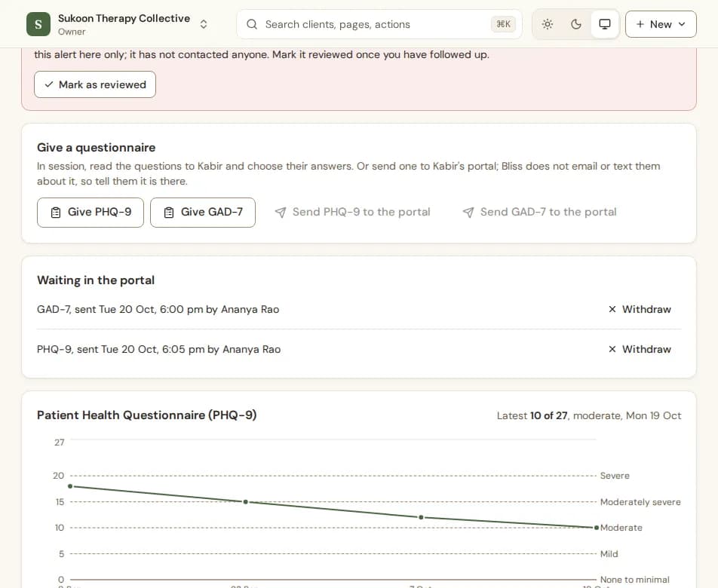
Task: Focus the Search clients, pages, actions field
Action: tap(379, 24)
